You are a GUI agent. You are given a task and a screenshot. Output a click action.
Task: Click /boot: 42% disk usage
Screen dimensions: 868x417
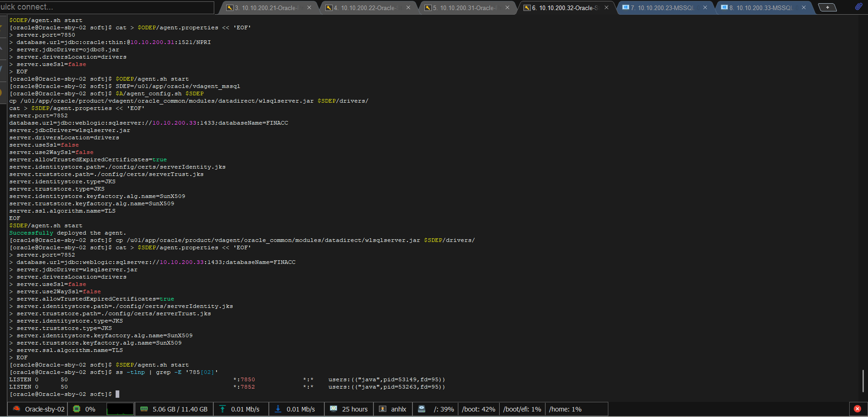[x=479, y=409]
